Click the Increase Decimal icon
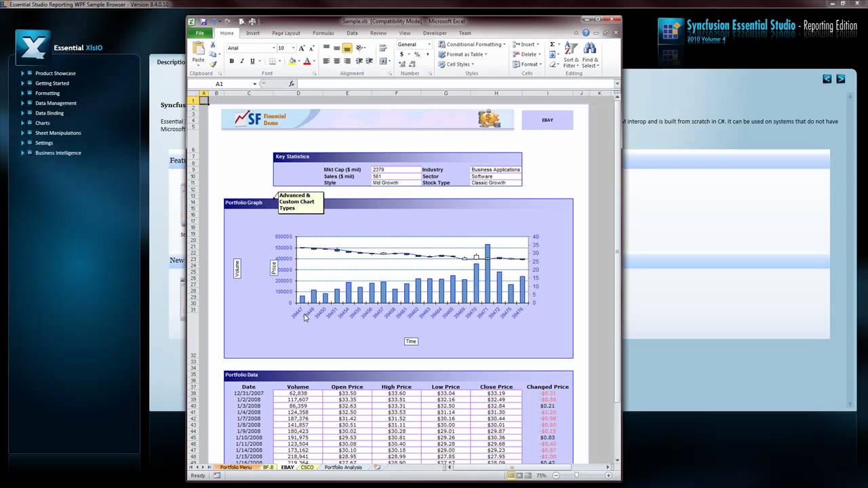868x488 pixels. 402,64
